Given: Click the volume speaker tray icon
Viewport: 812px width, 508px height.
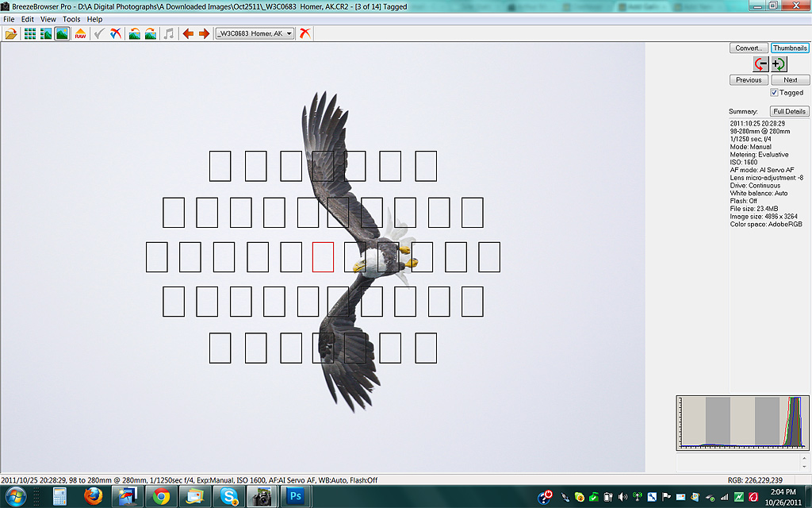Looking at the screenshot, I should point(623,497).
